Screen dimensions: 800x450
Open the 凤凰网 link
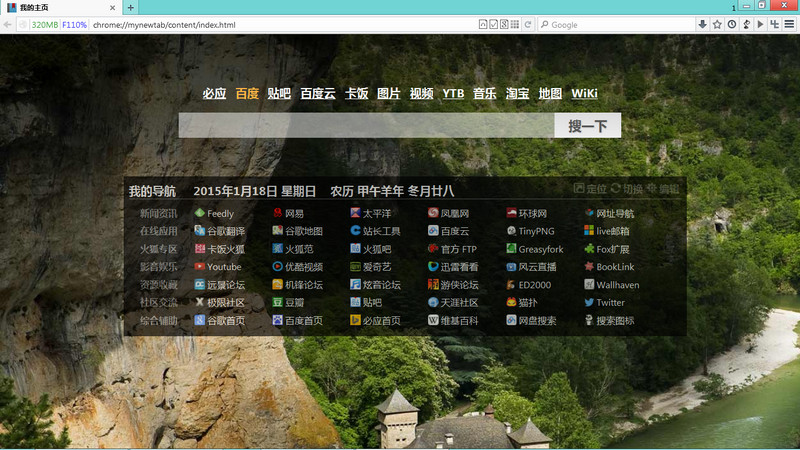pyautogui.click(x=448, y=213)
